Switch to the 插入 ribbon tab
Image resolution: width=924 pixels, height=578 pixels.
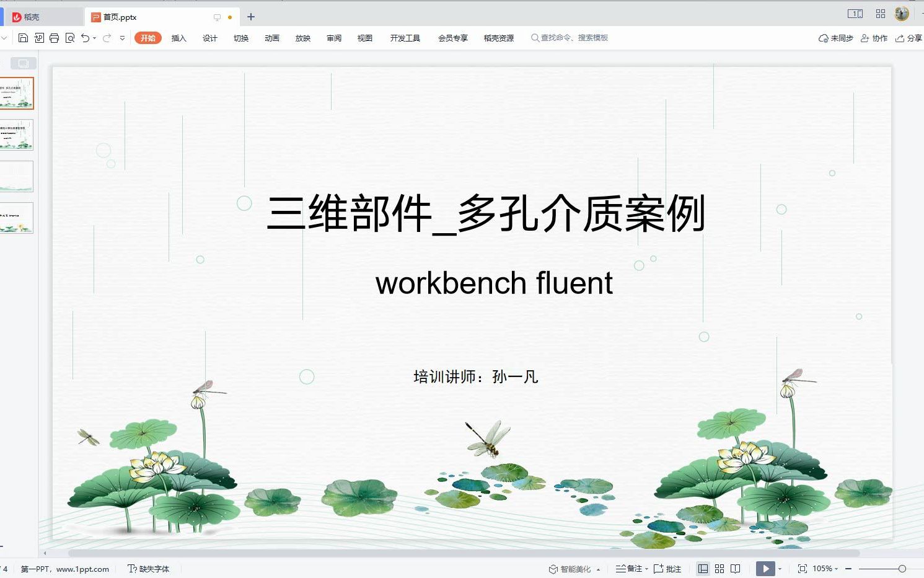(178, 38)
